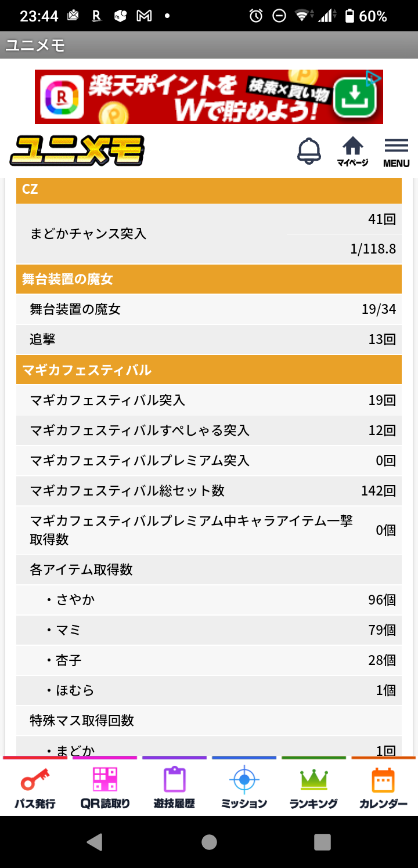The width and height of the screenshot is (418, 868).
Task: Tap the パス発行 key icon
Action: pyautogui.click(x=35, y=787)
